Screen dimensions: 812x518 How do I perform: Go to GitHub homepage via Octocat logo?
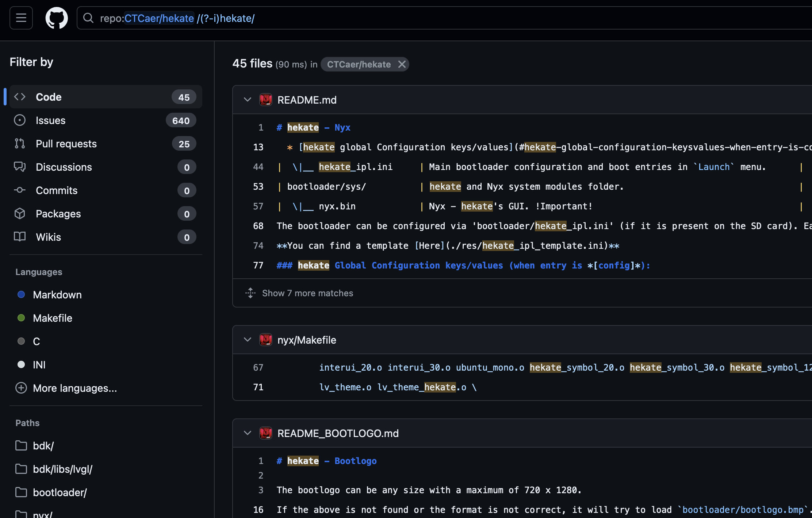tap(57, 18)
